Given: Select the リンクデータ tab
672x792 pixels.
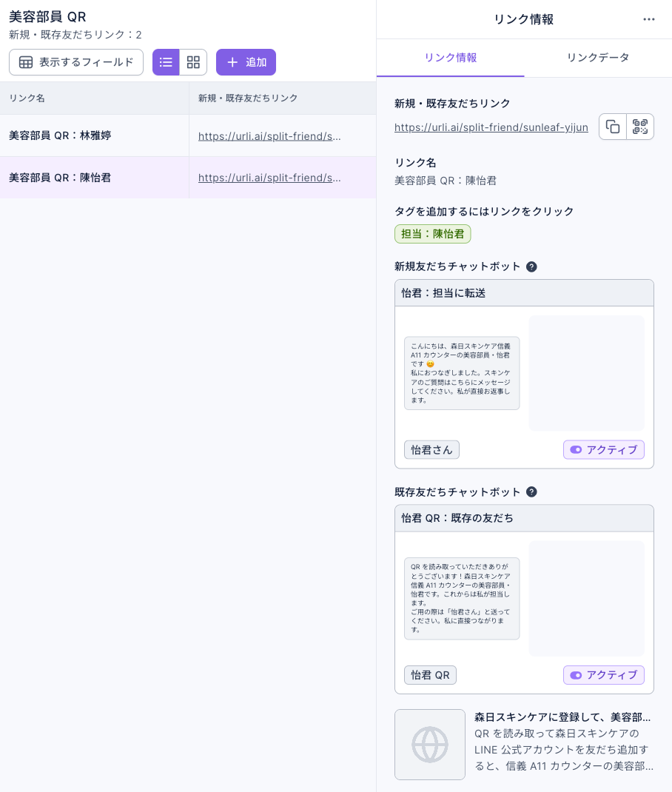Looking at the screenshot, I should pyautogui.click(x=598, y=58).
